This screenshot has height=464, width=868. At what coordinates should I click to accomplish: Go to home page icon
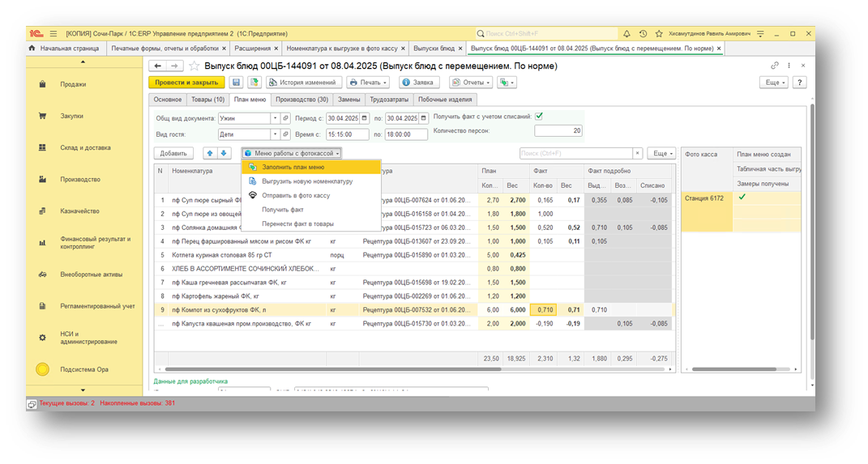(x=32, y=48)
